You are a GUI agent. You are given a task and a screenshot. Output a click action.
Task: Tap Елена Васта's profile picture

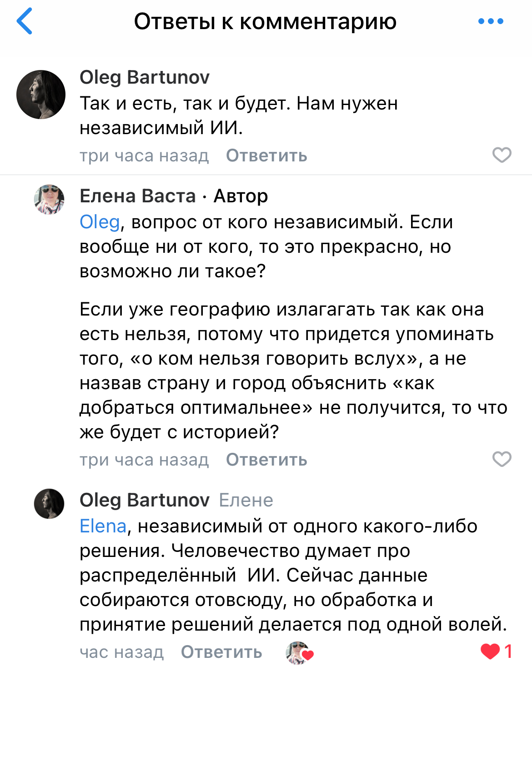click(49, 199)
